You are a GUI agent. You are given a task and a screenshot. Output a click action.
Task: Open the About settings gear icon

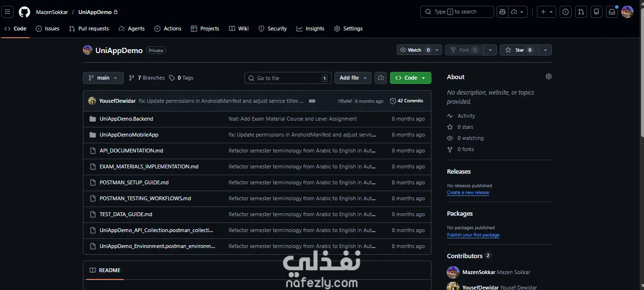click(x=548, y=77)
